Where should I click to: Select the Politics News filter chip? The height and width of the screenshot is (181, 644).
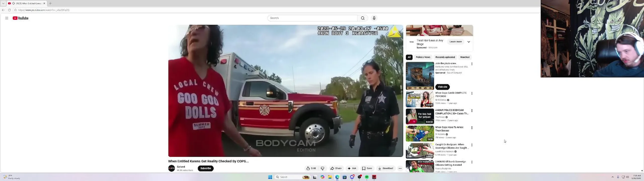click(x=423, y=57)
